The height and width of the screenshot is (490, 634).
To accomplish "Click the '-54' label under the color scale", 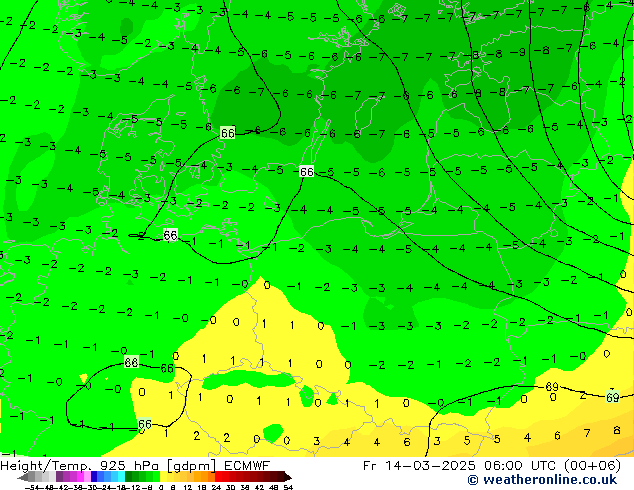I will 32,487.
